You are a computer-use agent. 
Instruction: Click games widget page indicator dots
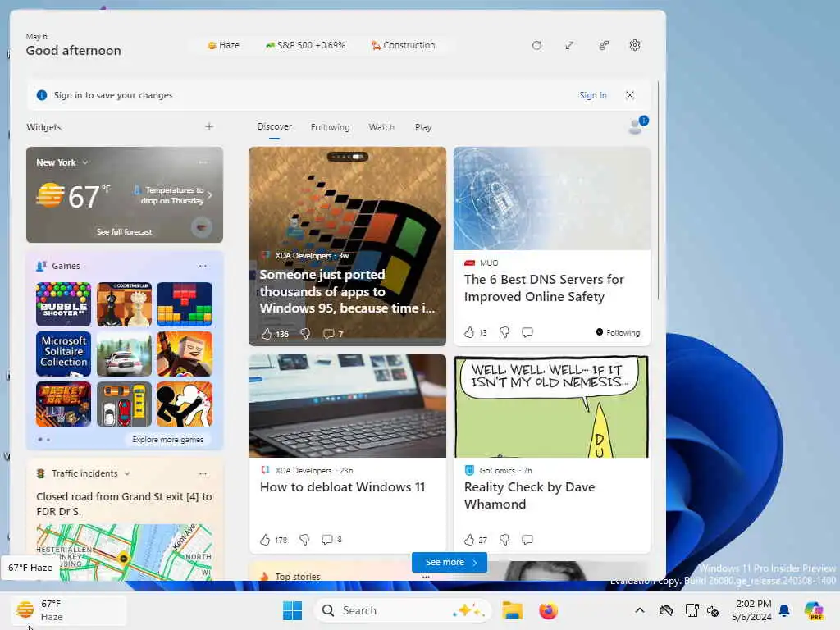click(44, 440)
